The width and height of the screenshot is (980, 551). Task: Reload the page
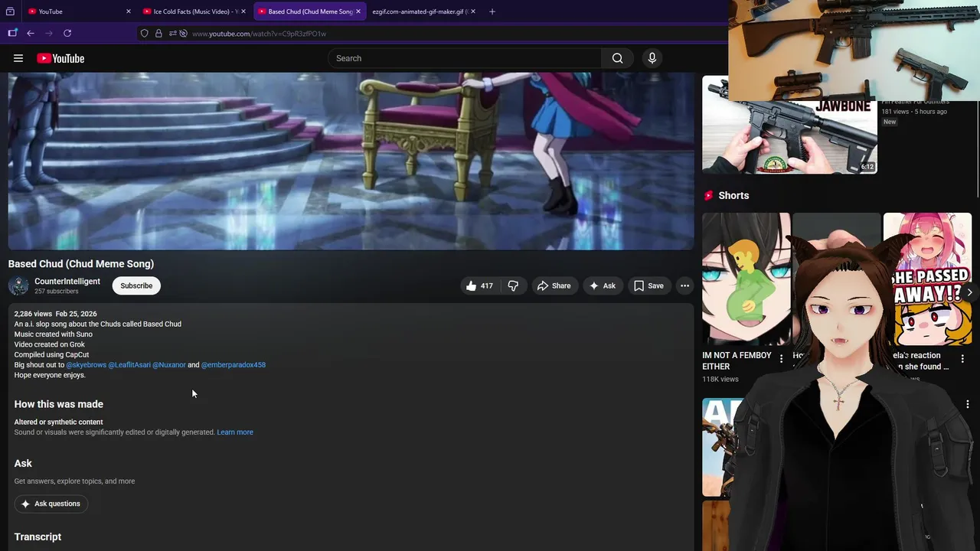[67, 33]
